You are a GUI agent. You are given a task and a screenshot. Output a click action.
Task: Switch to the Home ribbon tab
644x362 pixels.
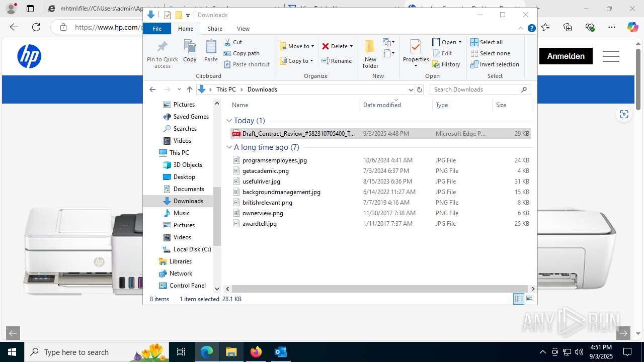(x=186, y=29)
